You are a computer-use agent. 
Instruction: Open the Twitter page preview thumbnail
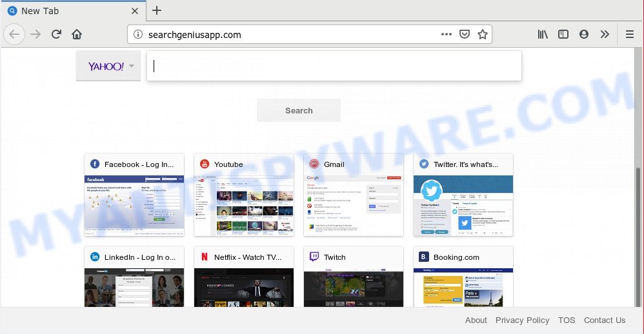click(463, 206)
